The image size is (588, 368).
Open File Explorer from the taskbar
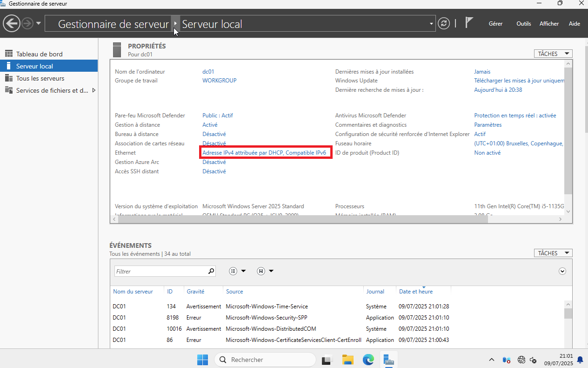click(x=347, y=360)
